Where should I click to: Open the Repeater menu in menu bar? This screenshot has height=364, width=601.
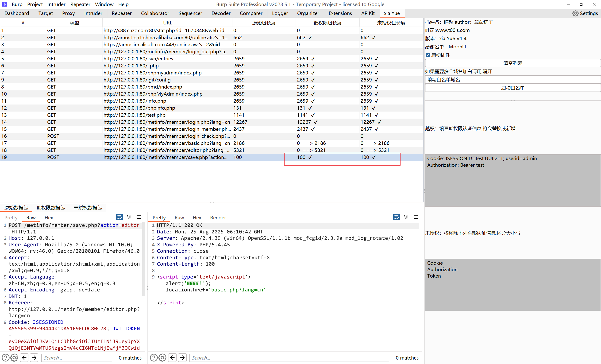click(x=80, y=4)
